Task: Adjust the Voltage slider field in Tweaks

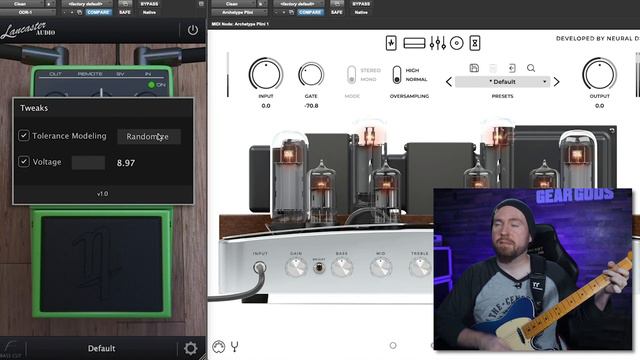Action: (89, 162)
